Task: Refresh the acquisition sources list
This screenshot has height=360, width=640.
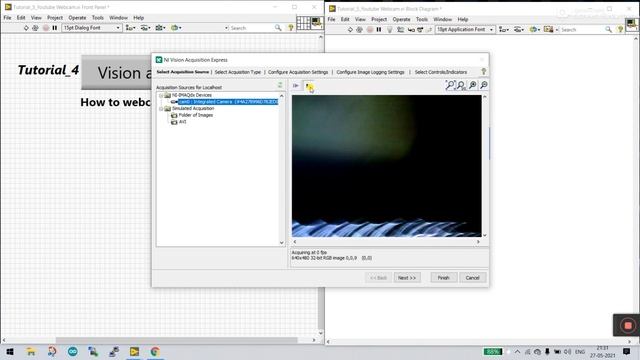Action: (280, 85)
